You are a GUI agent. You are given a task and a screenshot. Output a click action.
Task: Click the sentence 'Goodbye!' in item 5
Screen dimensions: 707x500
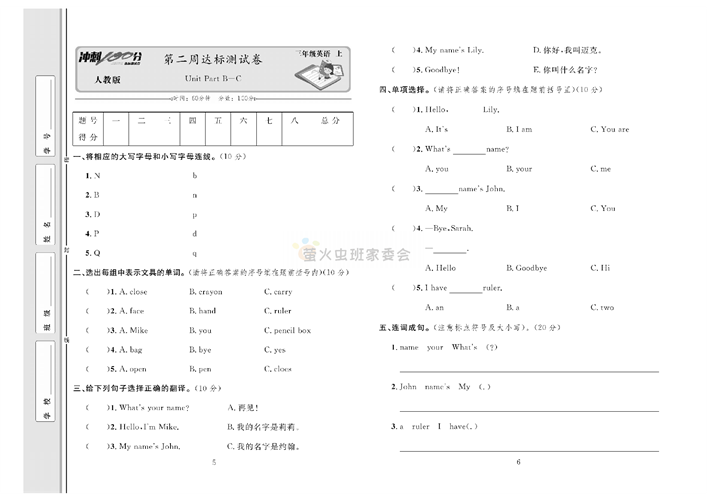pos(442,70)
